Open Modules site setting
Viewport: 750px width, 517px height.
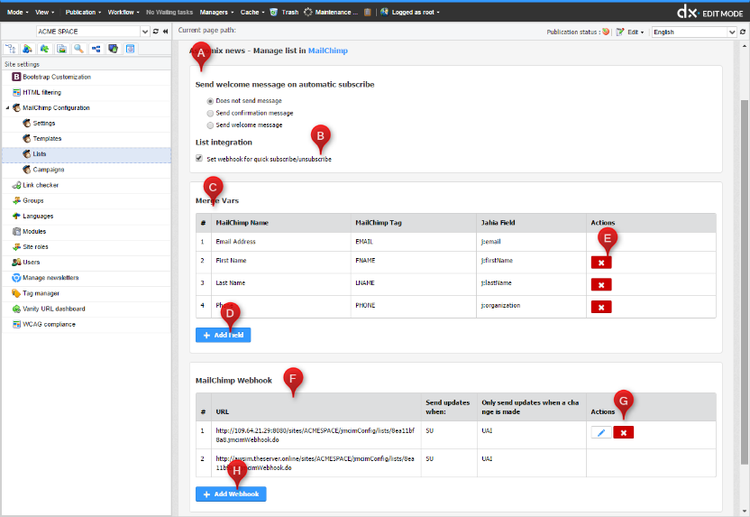pos(34,231)
